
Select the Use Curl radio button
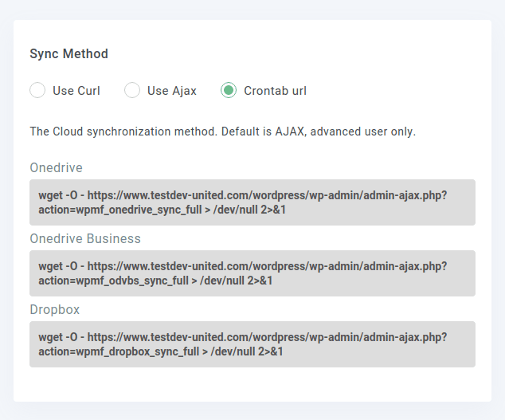click(37, 90)
